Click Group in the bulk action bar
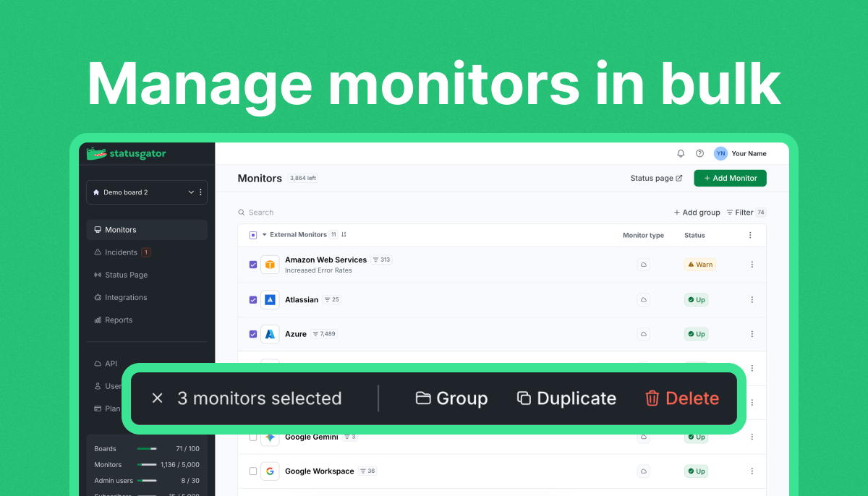The height and width of the screenshot is (496, 868). 451,398
